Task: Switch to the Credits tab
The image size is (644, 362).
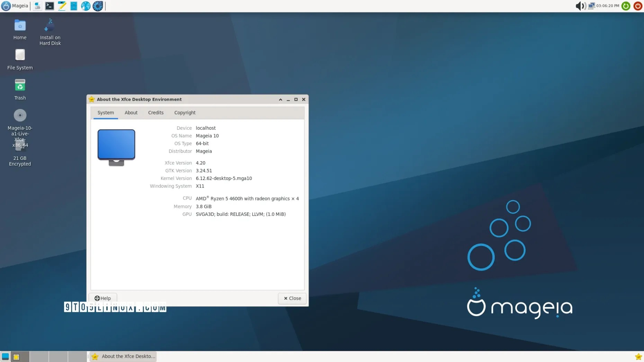Action: click(x=155, y=113)
